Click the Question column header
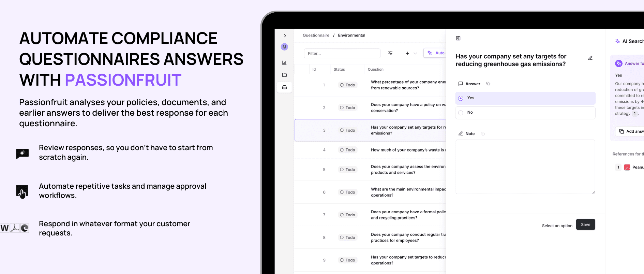The height and width of the screenshot is (274, 644). click(375, 70)
